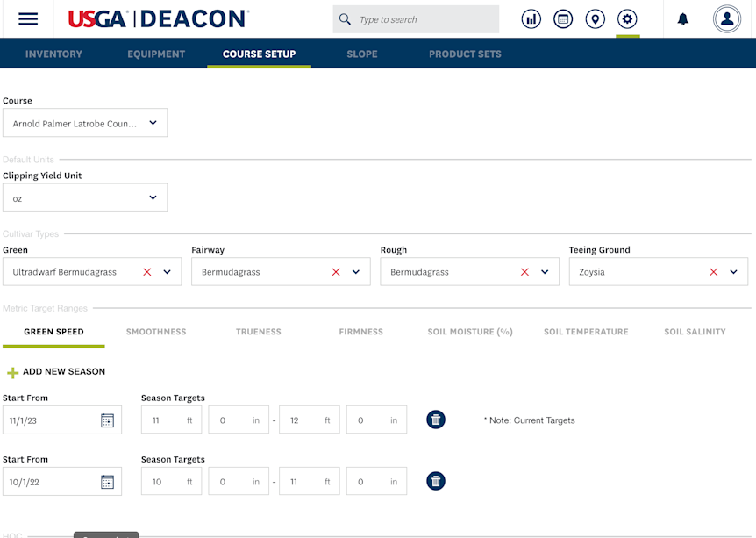
Task: Clear the Fairway Bermudagrass with its red X
Action: click(335, 272)
